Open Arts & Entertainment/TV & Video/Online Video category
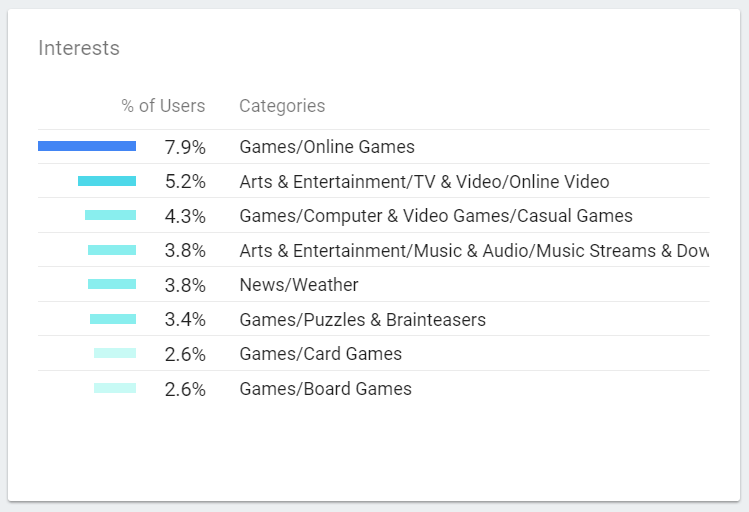 tap(424, 182)
